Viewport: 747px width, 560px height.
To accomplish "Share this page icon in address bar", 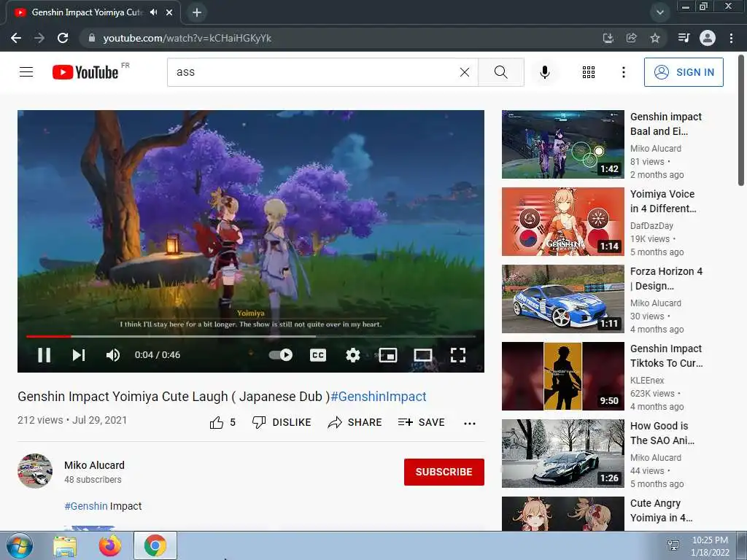I will tap(632, 38).
